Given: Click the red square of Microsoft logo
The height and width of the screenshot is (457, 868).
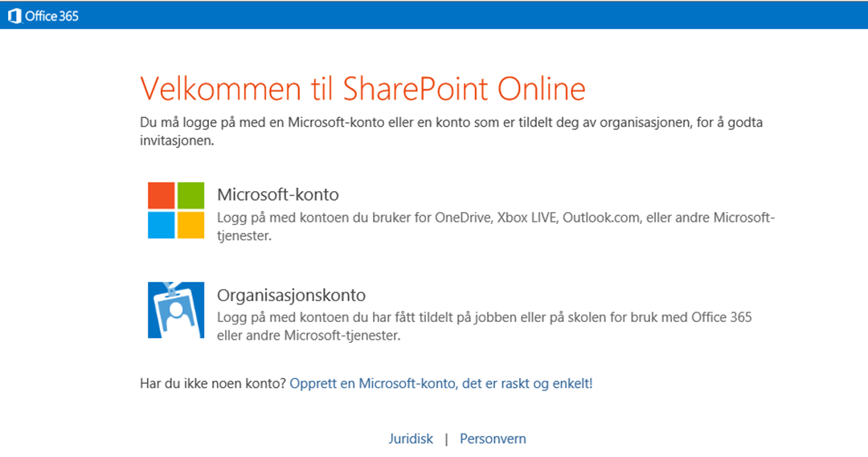Looking at the screenshot, I should tap(161, 195).
